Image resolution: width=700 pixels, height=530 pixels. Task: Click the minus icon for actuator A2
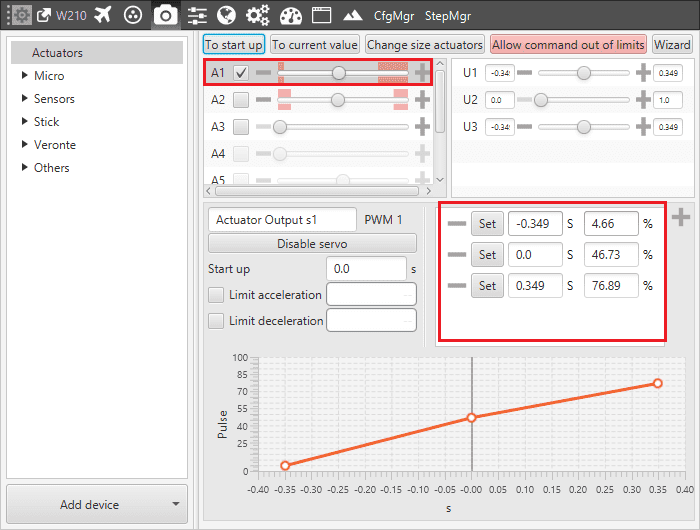pos(263,100)
